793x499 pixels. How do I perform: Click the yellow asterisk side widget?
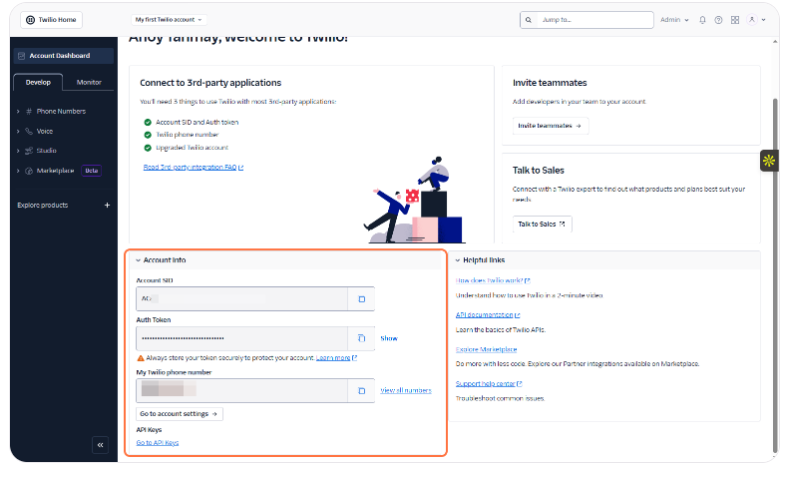pyautogui.click(x=769, y=161)
